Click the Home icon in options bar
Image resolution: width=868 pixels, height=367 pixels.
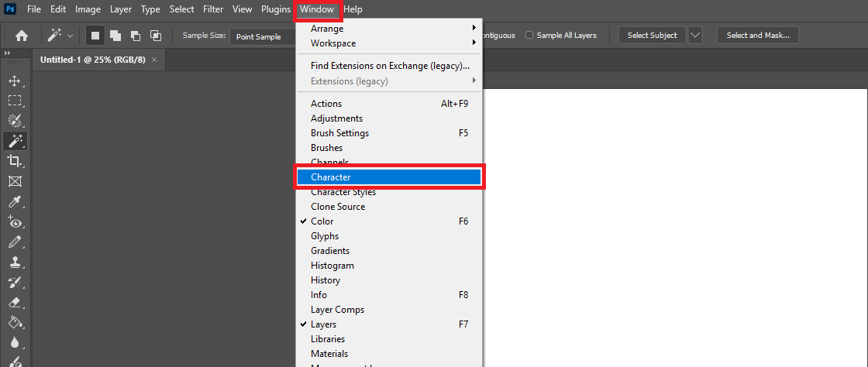(x=22, y=36)
